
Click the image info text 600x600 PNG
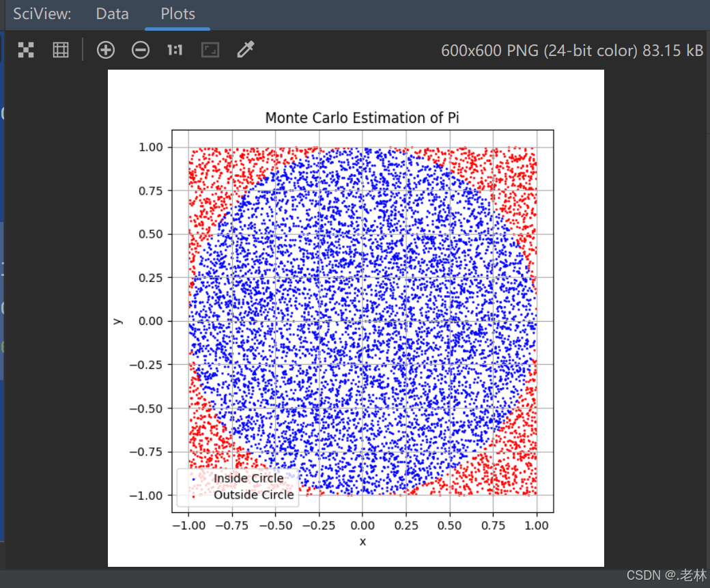572,51
